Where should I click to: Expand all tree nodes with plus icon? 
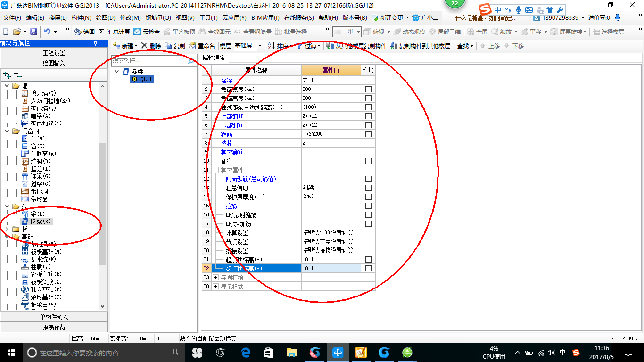7,74
